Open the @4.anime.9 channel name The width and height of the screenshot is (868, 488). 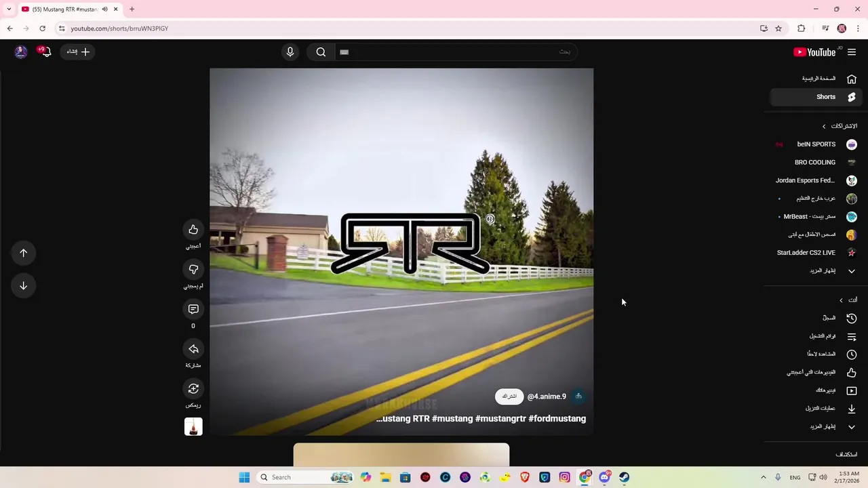[547, 396]
